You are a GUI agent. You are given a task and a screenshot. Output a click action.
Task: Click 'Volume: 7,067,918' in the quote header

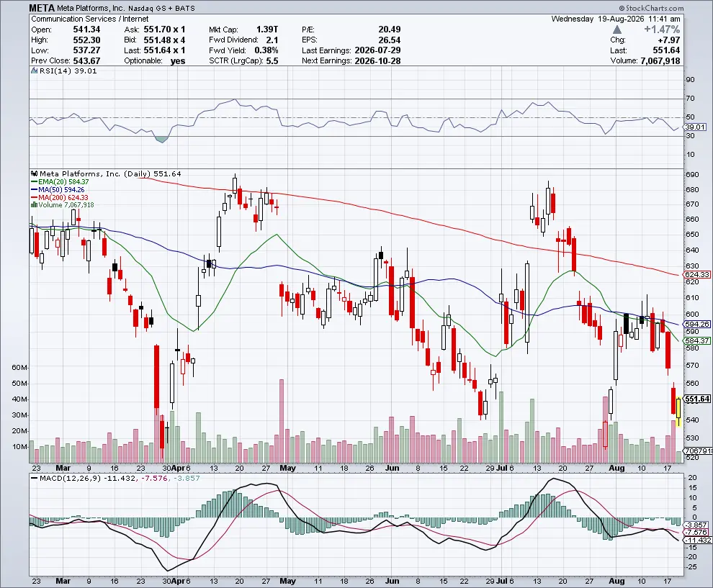tap(645, 60)
